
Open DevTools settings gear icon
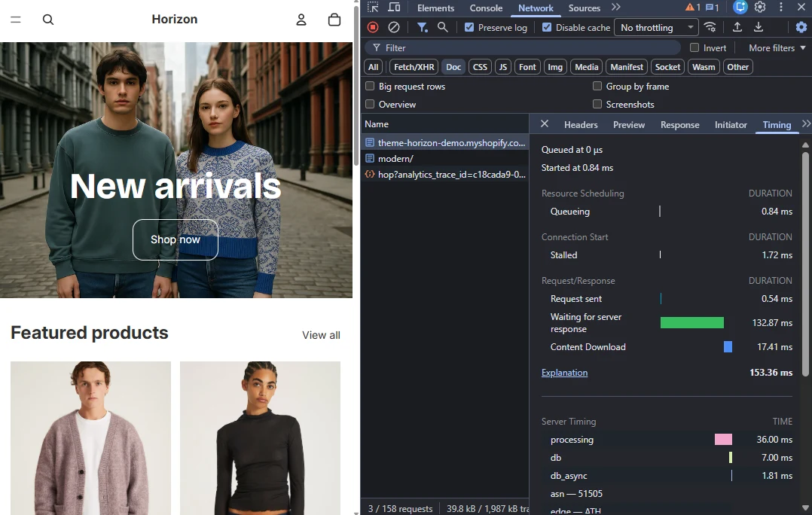[760, 8]
